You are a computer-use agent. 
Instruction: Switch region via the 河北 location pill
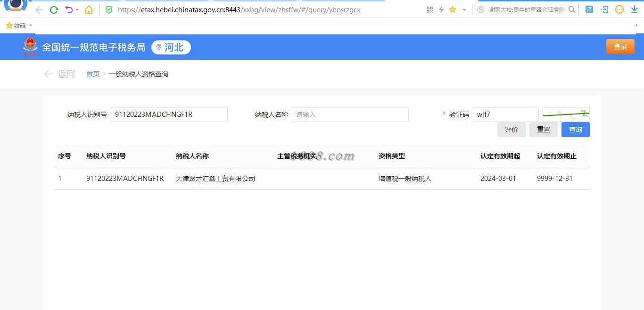click(171, 47)
